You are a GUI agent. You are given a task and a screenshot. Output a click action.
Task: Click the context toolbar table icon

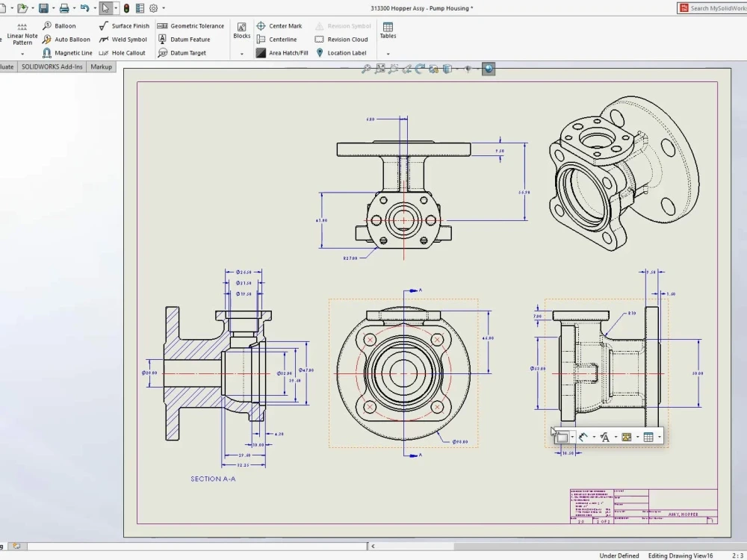[x=648, y=437]
